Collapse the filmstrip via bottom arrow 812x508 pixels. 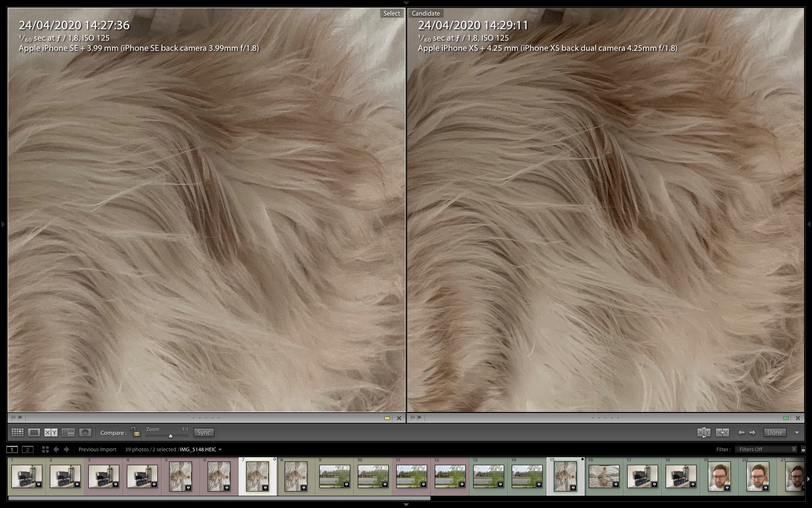click(406, 505)
